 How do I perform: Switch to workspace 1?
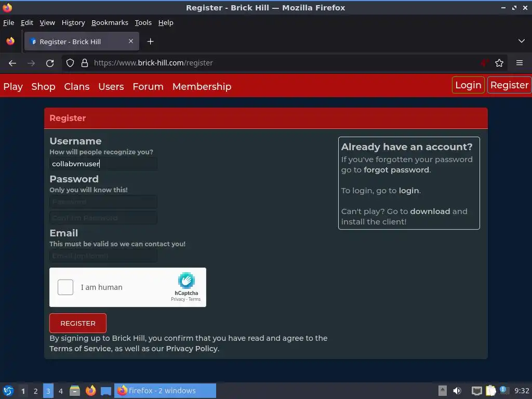23,391
